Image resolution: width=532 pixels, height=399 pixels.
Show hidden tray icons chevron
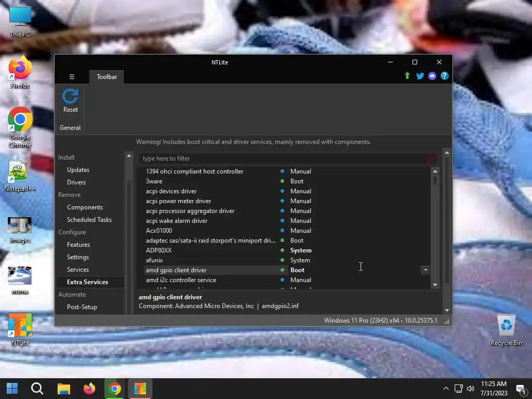pos(446,389)
